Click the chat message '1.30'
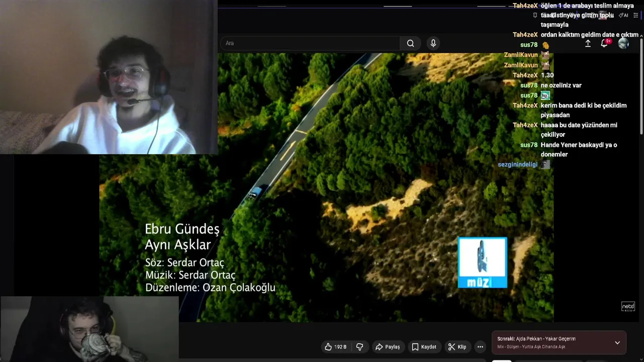The width and height of the screenshot is (644, 362). pyautogui.click(x=547, y=75)
